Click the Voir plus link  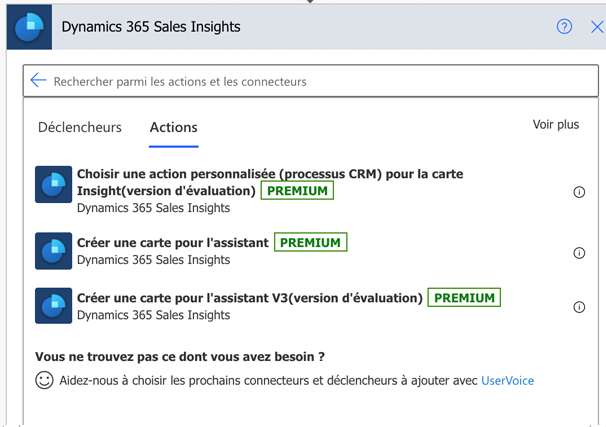(556, 124)
